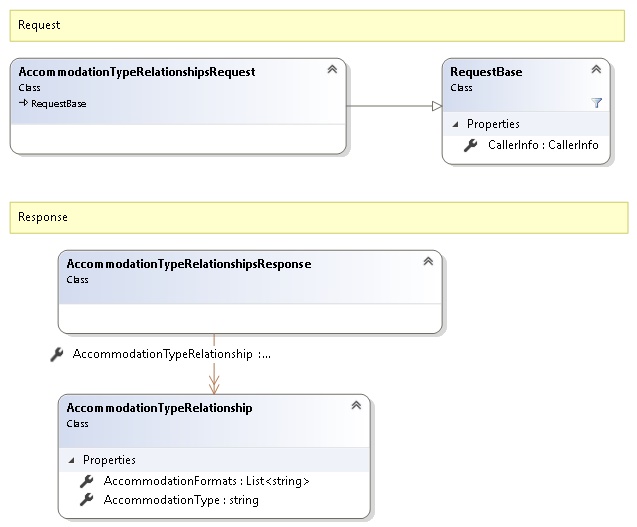Image resolution: width=637 pixels, height=527 pixels.
Task: Collapse the AccommodationTypeRelationshipsResponse class chevron
Action: click(427, 261)
